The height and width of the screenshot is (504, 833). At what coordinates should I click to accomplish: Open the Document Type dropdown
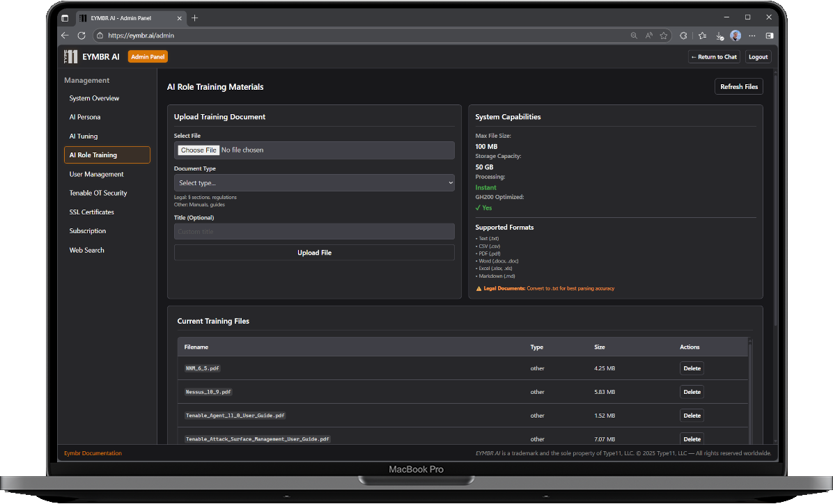pyautogui.click(x=314, y=183)
